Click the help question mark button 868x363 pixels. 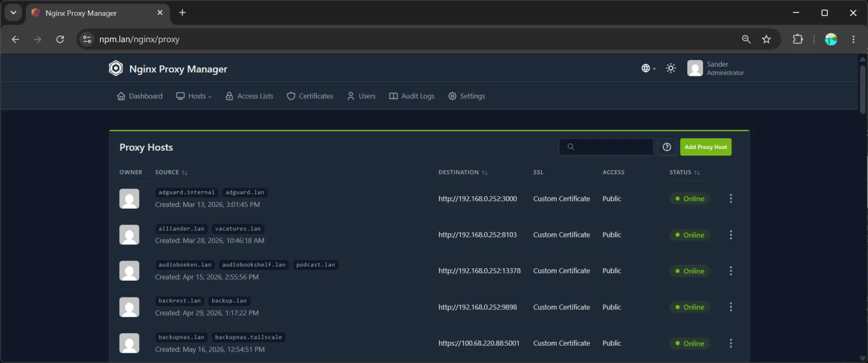pyautogui.click(x=667, y=147)
